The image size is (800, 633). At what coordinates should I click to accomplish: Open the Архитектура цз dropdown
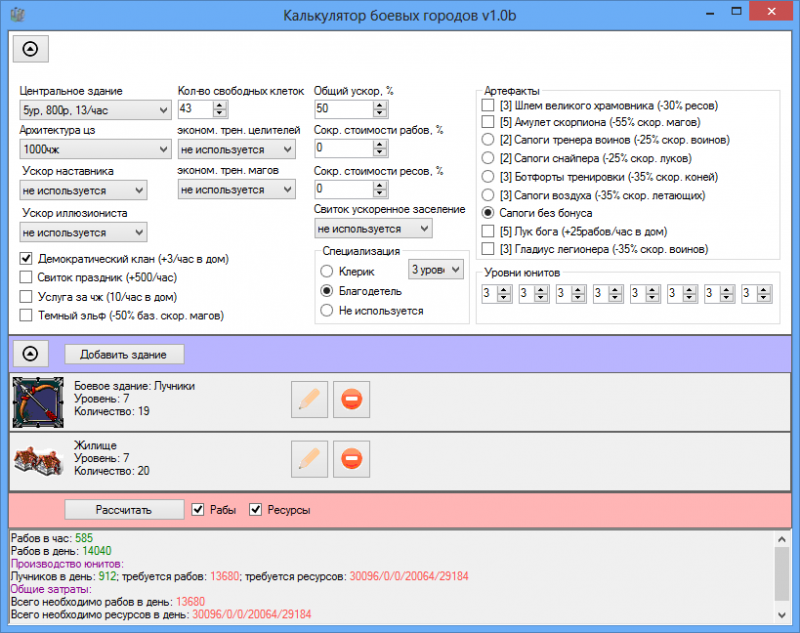(95, 149)
